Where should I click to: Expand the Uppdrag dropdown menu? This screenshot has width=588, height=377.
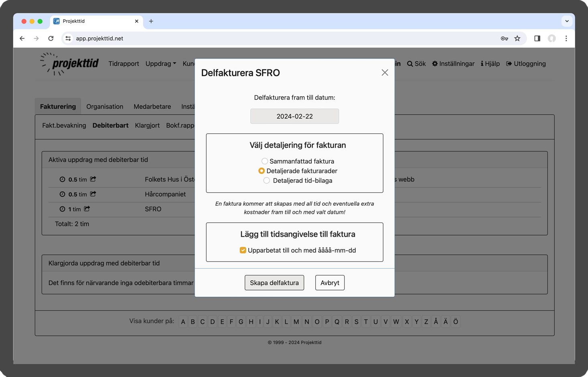[x=161, y=64]
